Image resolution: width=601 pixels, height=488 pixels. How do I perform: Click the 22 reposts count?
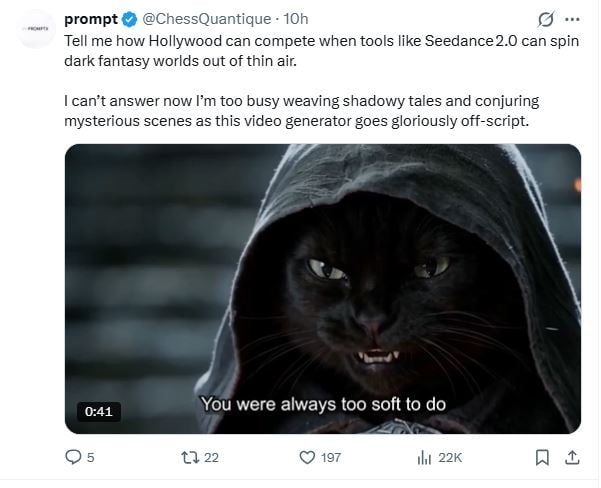click(211, 458)
